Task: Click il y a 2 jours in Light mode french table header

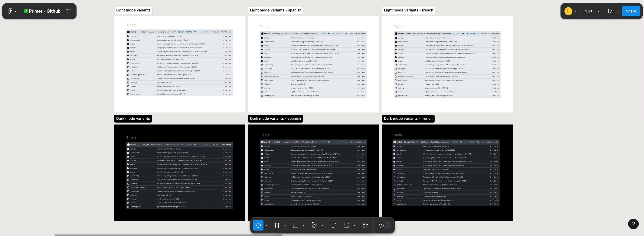Action: tap(482, 34)
